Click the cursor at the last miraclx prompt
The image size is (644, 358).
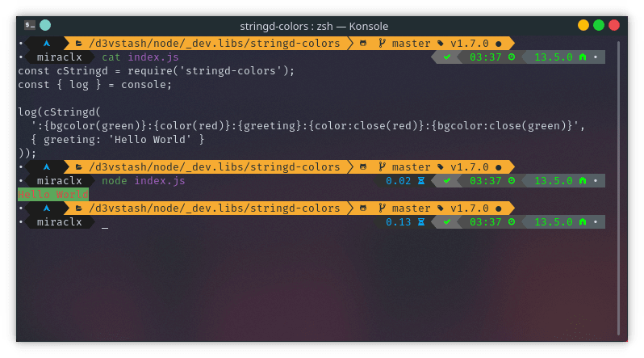tap(105, 227)
